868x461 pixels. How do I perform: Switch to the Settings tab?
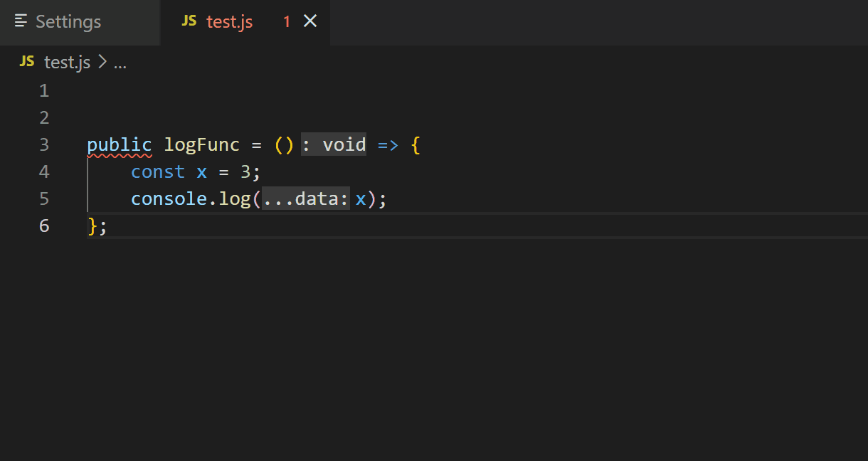pos(68,21)
